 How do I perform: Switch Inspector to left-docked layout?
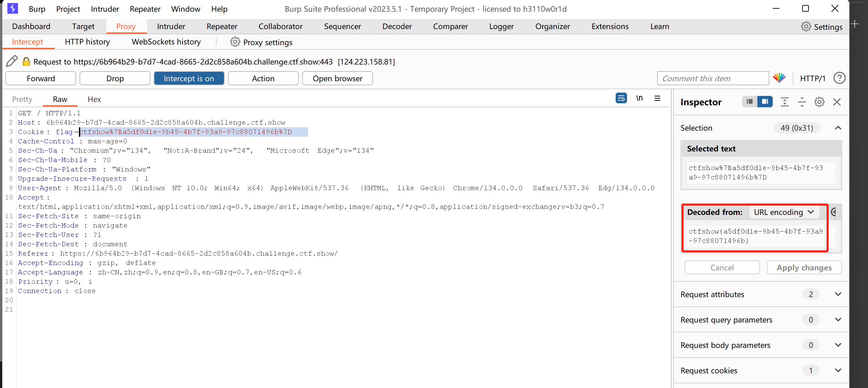pyautogui.click(x=749, y=102)
